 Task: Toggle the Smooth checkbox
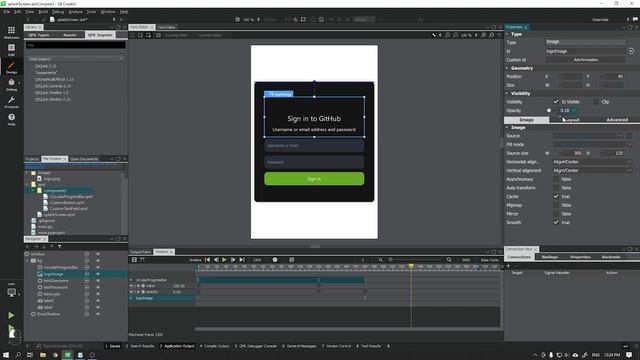tap(556, 222)
